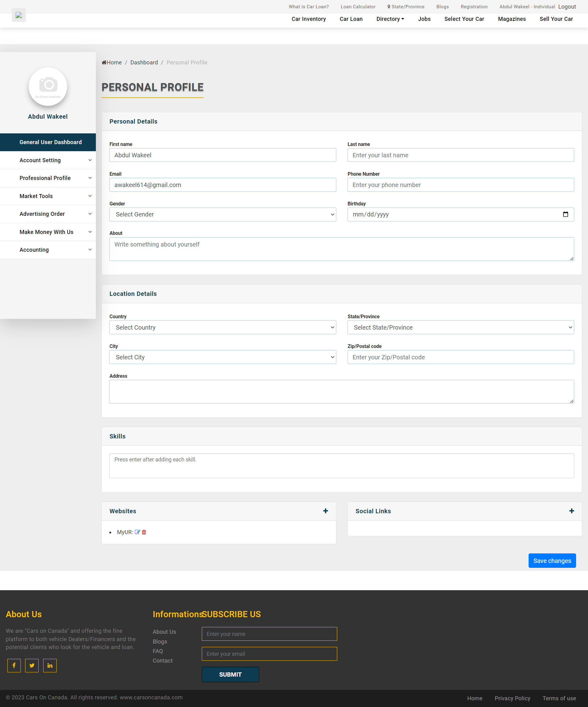
Task: Open the Select Country dropdown
Action: [x=222, y=327]
